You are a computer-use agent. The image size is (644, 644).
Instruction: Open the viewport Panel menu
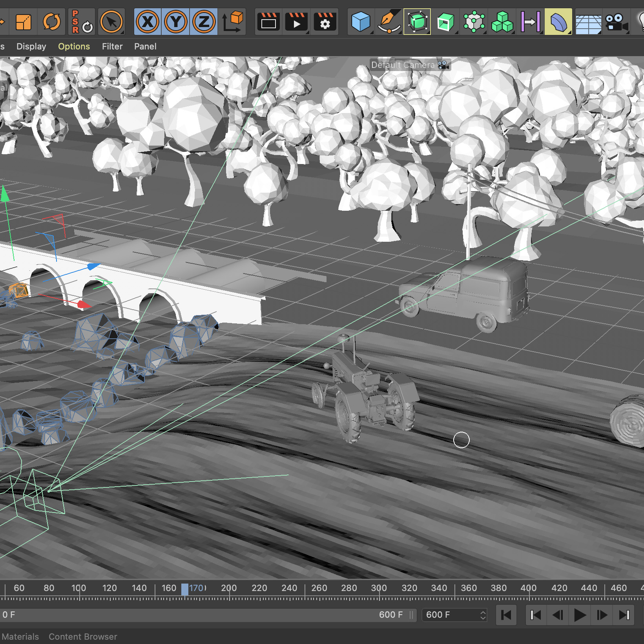coord(145,46)
